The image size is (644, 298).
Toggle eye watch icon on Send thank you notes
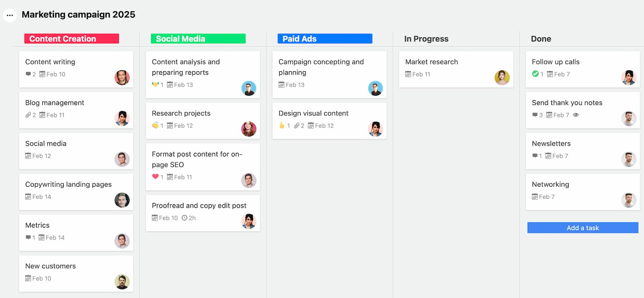coord(576,115)
